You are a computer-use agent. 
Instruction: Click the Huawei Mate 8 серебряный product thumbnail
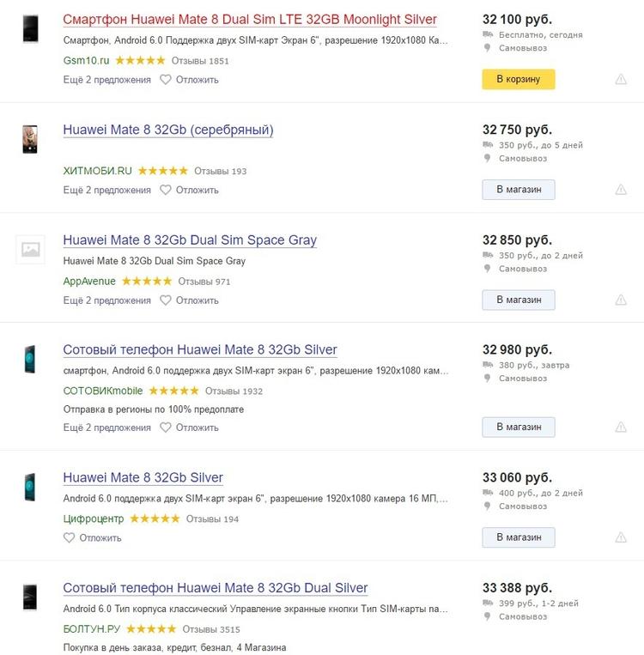pyautogui.click(x=30, y=139)
